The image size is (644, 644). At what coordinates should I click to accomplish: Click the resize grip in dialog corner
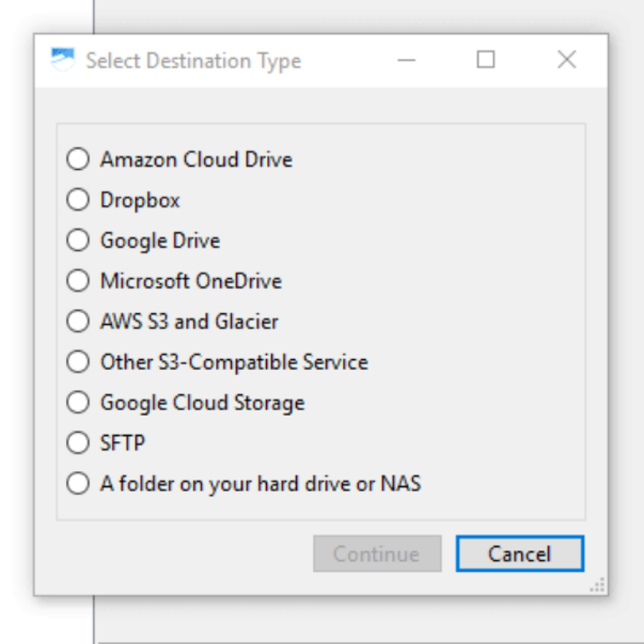597,585
